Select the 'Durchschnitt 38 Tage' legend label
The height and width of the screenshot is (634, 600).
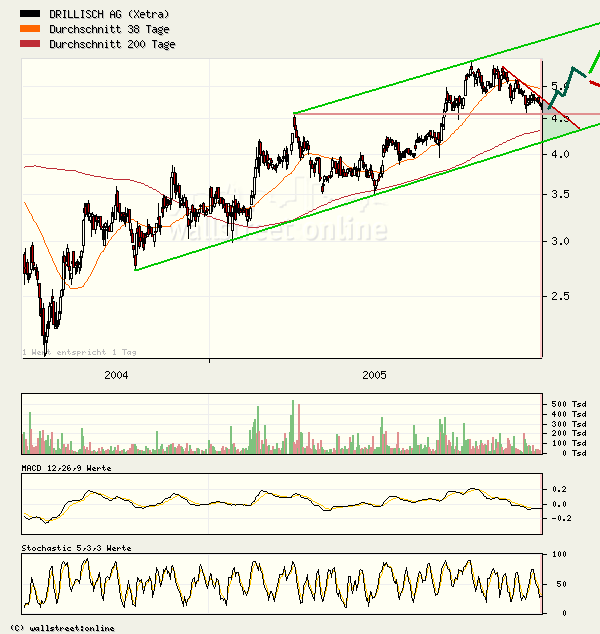[109, 29]
